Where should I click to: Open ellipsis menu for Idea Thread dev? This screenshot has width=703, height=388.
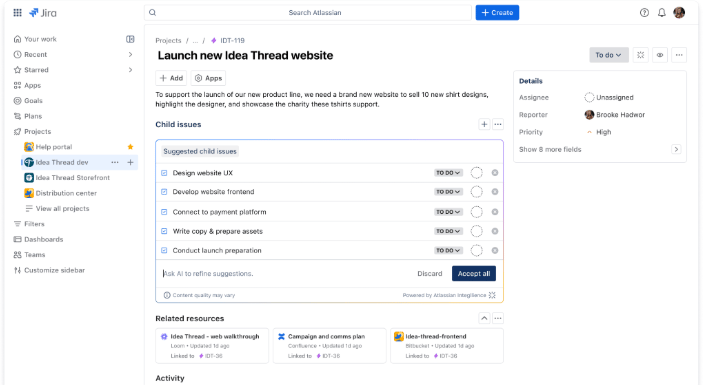115,162
